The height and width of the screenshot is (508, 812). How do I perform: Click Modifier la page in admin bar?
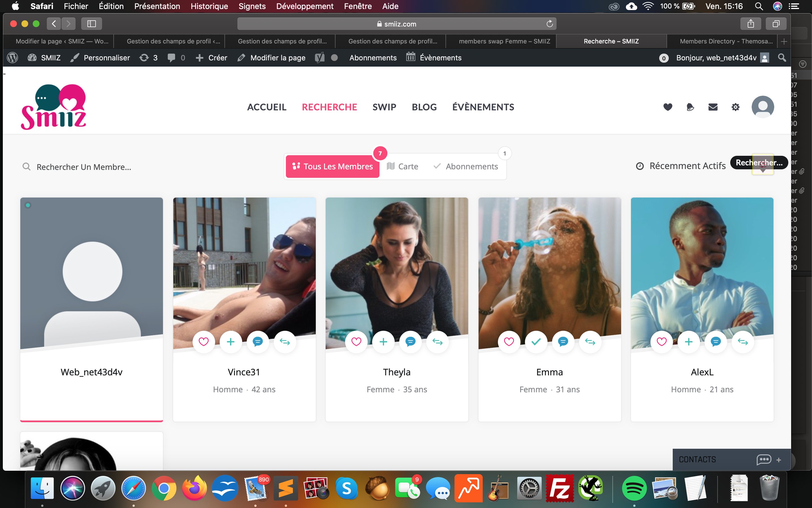click(x=272, y=58)
